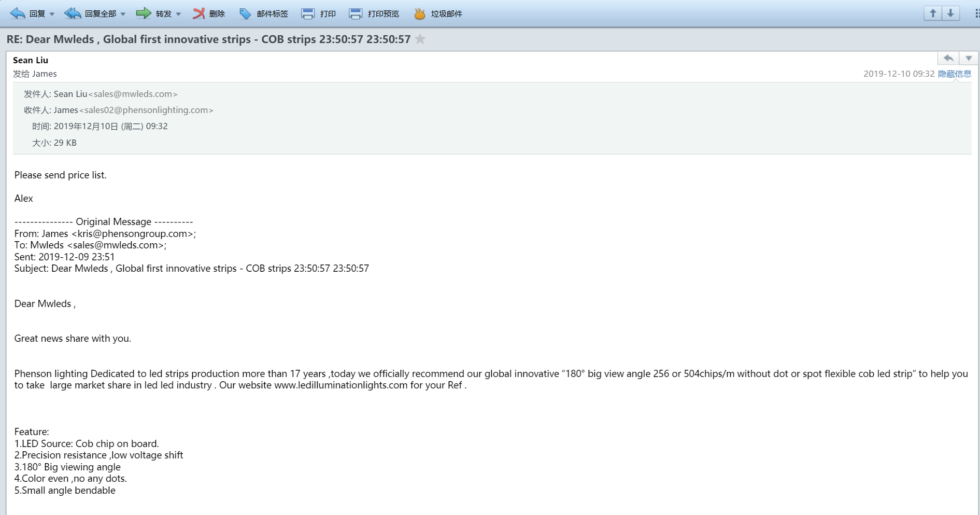
Task: Click the sender address sales@mwleds.com
Action: pos(133,94)
